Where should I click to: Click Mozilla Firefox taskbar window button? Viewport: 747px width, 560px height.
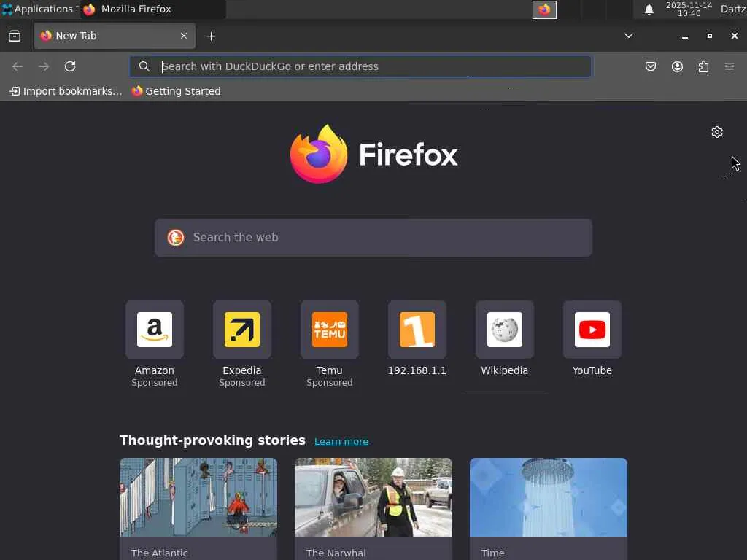[152, 9]
